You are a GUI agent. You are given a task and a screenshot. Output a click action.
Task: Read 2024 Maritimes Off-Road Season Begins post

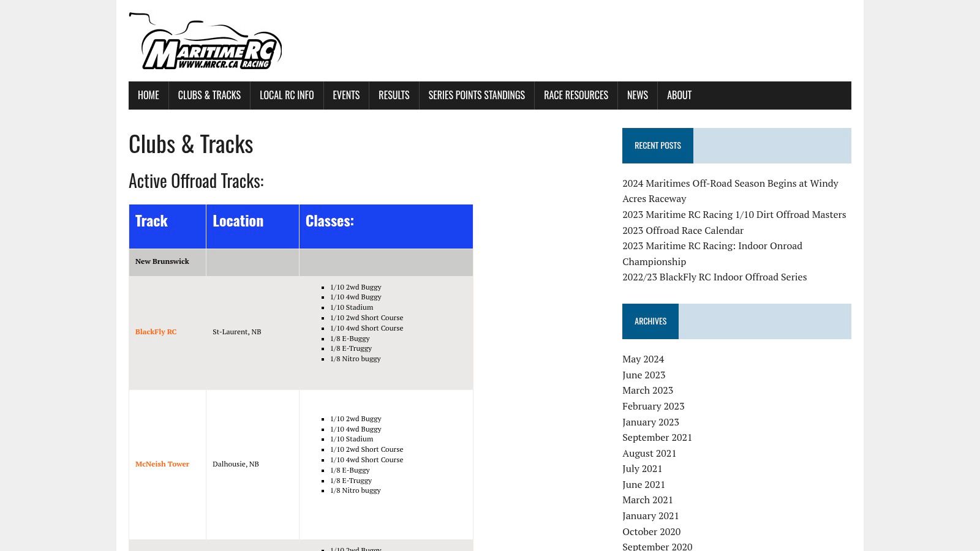tap(730, 191)
